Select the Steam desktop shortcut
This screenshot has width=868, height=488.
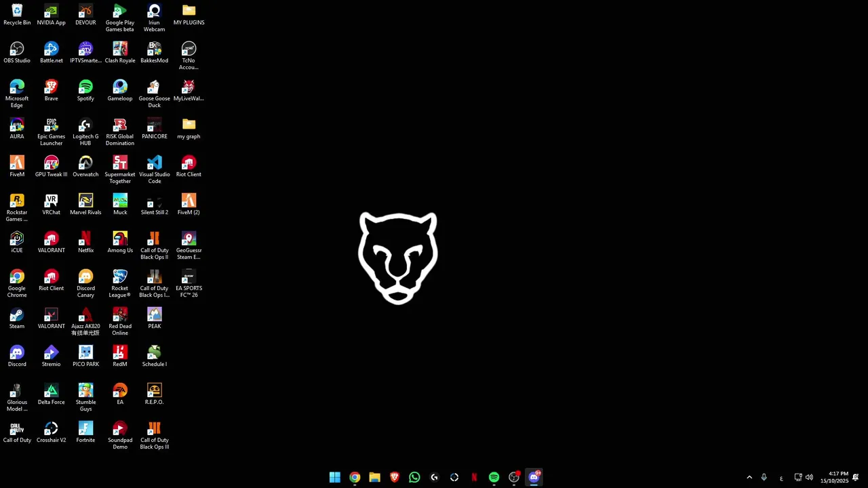point(17,319)
